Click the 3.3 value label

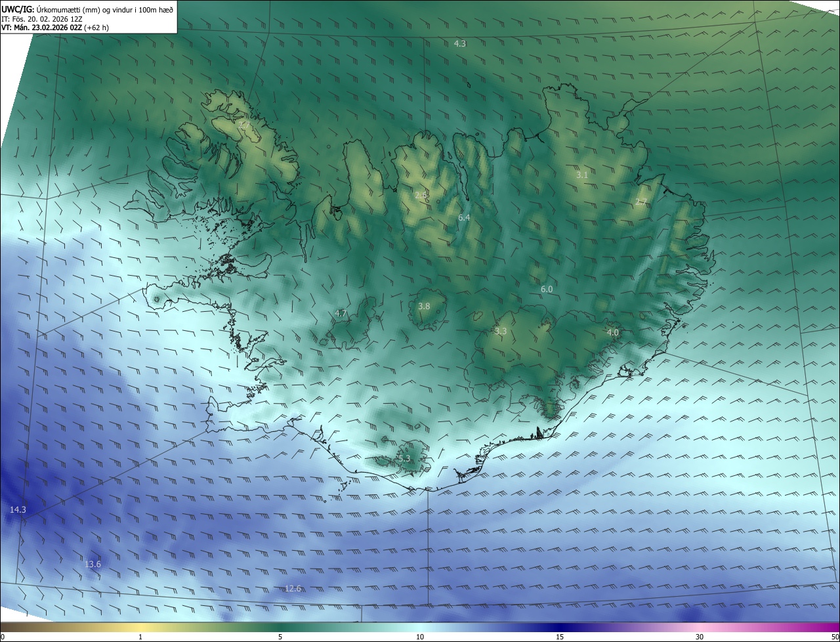501,332
